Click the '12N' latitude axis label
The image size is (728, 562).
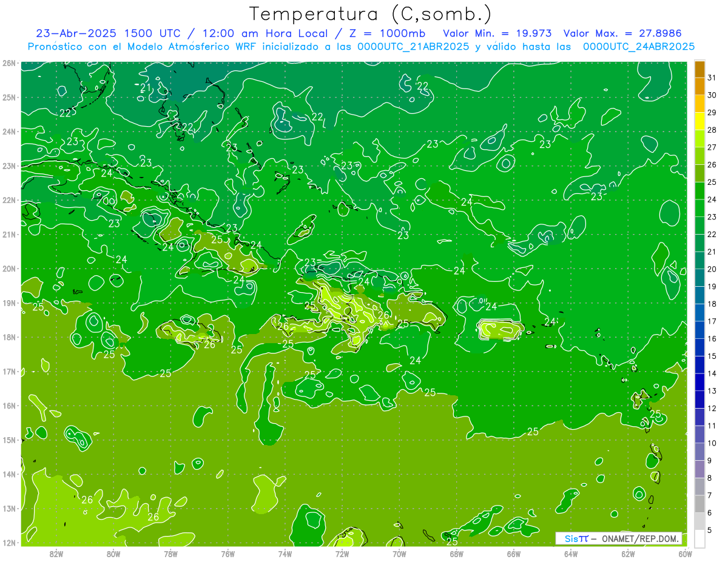(9, 543)
